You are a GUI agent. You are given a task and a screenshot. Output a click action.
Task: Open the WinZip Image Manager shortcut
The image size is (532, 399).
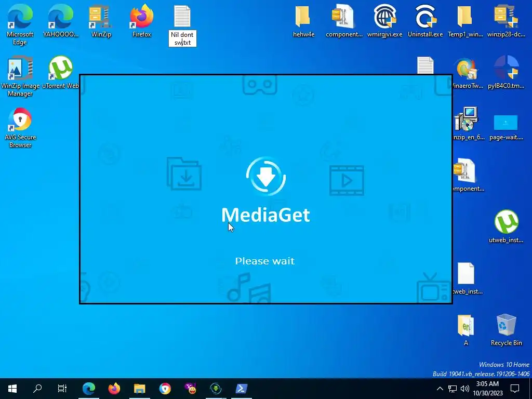(x=20, y=77)
